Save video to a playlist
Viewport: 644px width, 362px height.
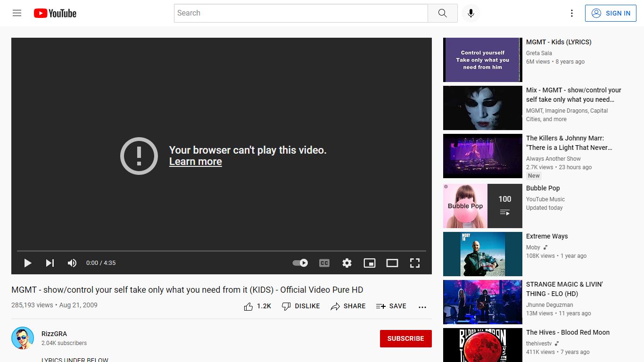pyautogui.click(x=391, y=306)
